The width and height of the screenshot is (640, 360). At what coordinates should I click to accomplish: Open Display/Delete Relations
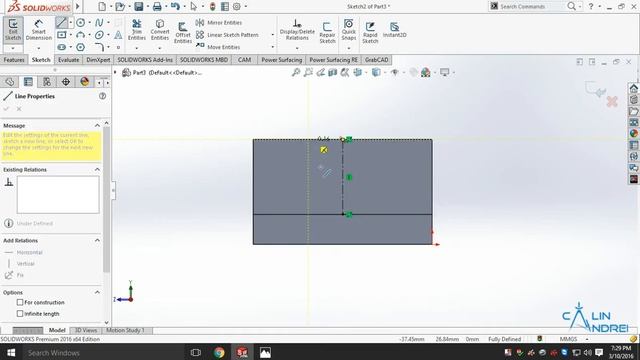click(x=297, y=30)
